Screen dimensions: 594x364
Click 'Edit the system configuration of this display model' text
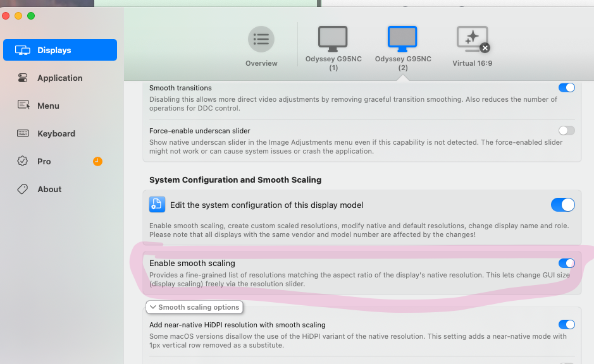click(267, 205)
